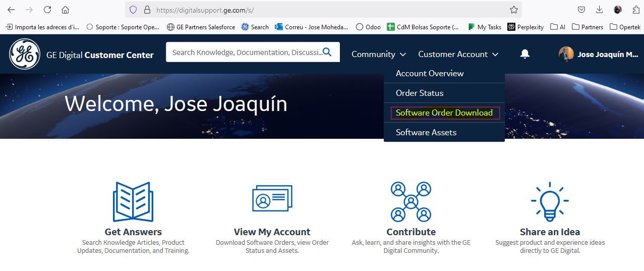
Task: Click the padlock site security icon
Action: (x=147, y=10)
